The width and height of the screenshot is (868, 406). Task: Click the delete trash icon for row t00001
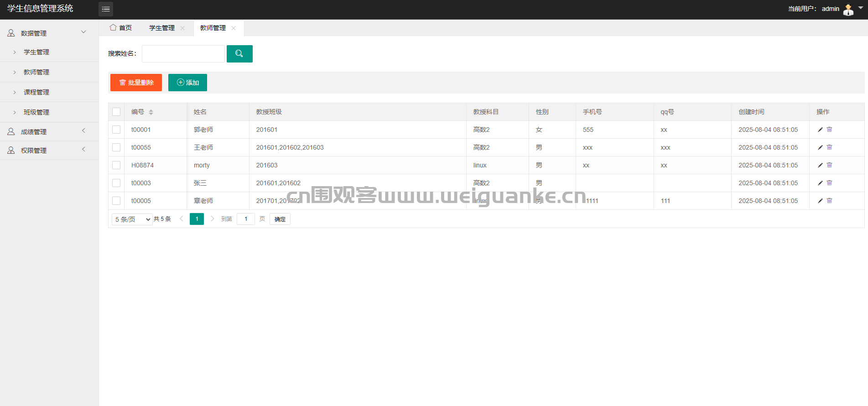point(830,130)
